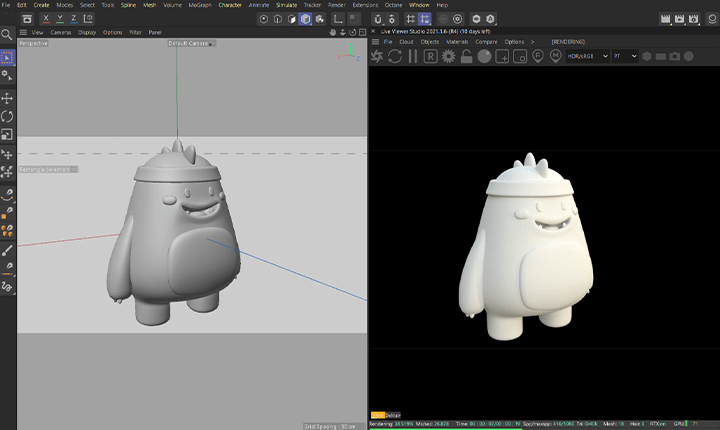Toggle the Live Viewer lock resolution padlock
Viewport: 720px width, 430px height.
(x=467, y=57)
